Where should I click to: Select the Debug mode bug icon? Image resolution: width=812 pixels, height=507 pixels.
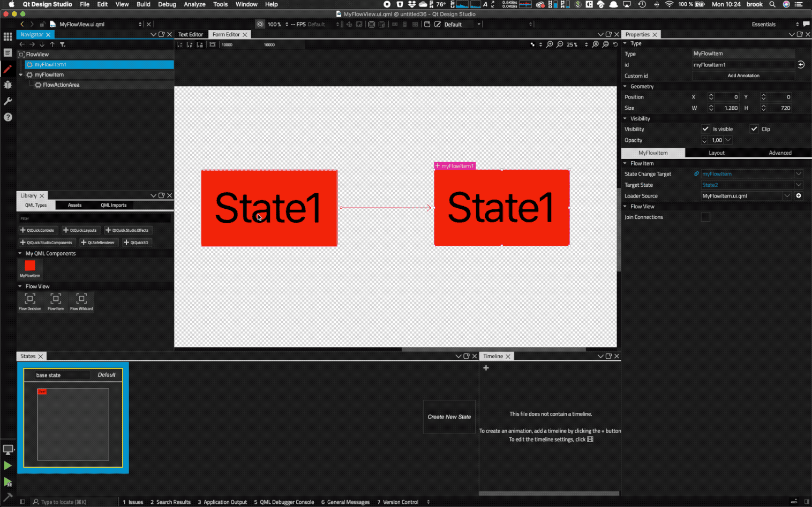[x=7, y=85]
